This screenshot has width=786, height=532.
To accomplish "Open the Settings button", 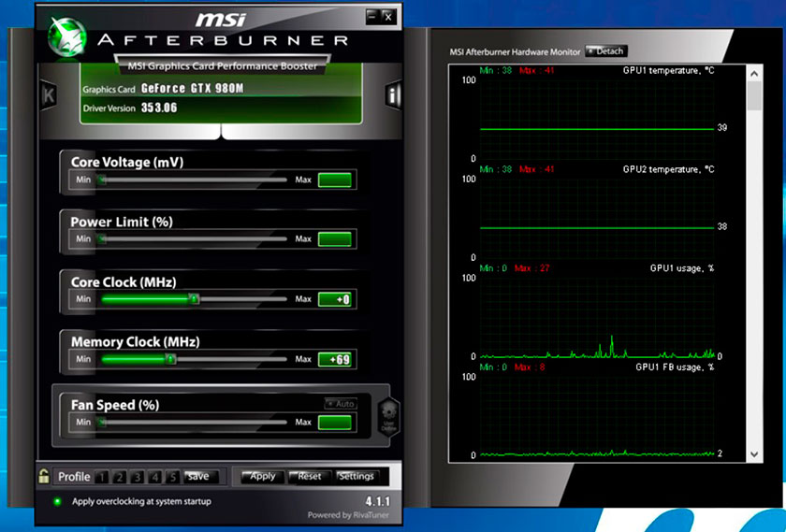I will (x=357, y=477).
